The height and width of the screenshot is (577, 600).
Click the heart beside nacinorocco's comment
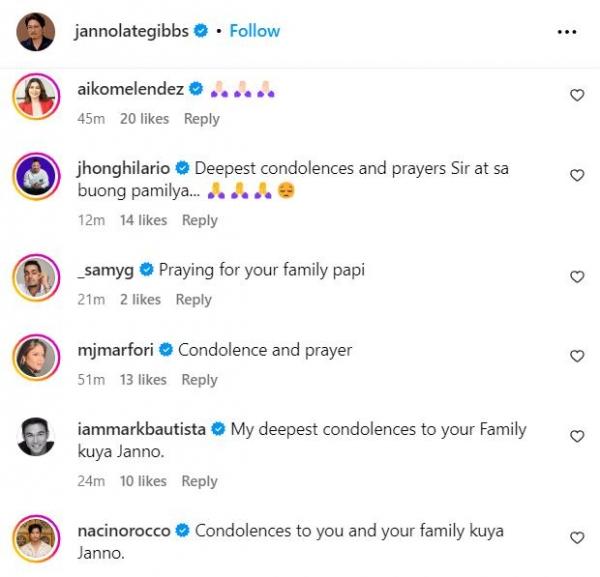576,537
